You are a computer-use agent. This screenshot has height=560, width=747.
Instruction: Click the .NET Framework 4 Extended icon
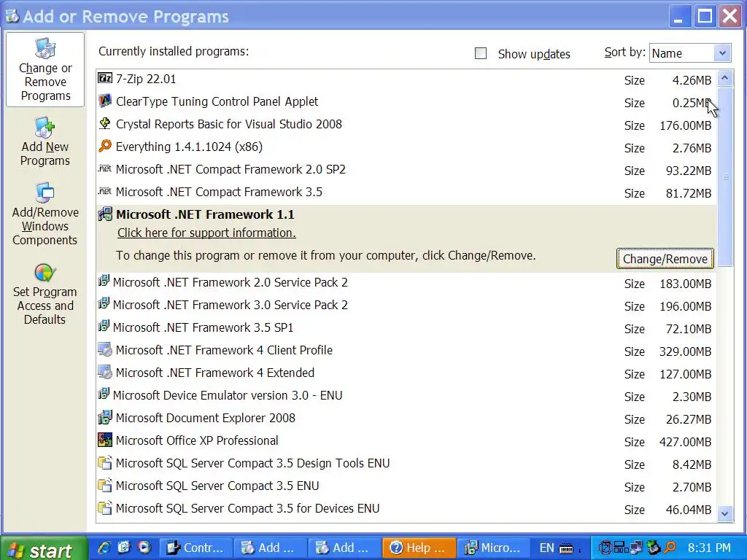[x=105, y=373]
